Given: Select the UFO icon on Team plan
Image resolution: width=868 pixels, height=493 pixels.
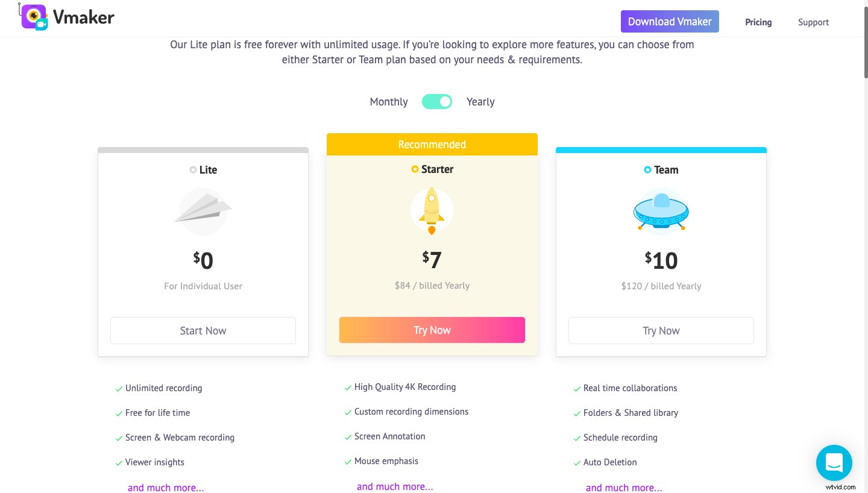Looking at the screenshot, I should click(x=661, y=211).
